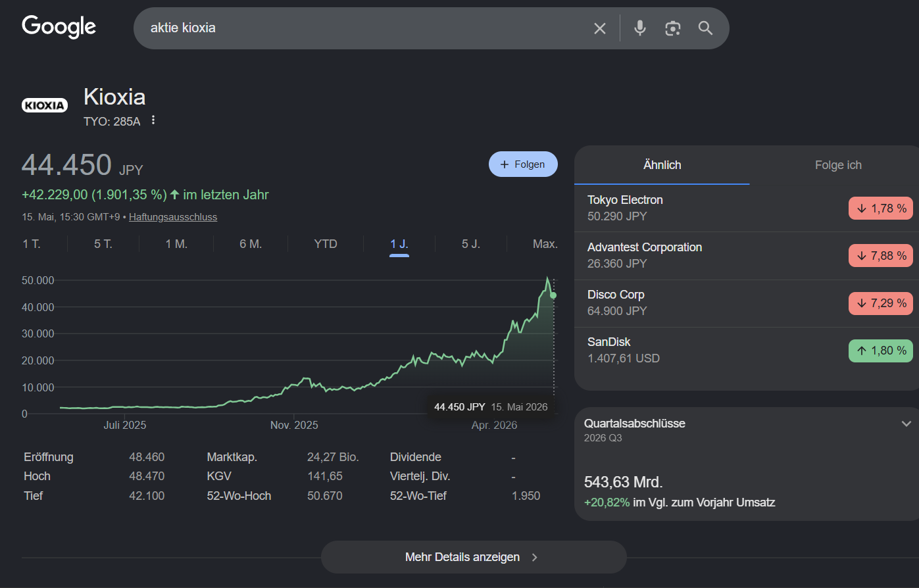Open the Tokyo Electron stock row

click(x=747, y=208)
